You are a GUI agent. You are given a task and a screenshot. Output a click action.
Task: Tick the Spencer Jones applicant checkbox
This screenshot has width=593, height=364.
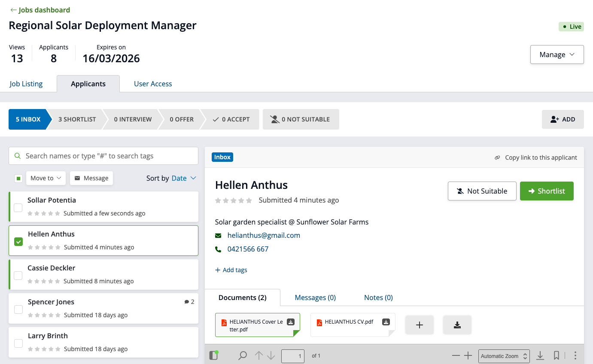18,309
